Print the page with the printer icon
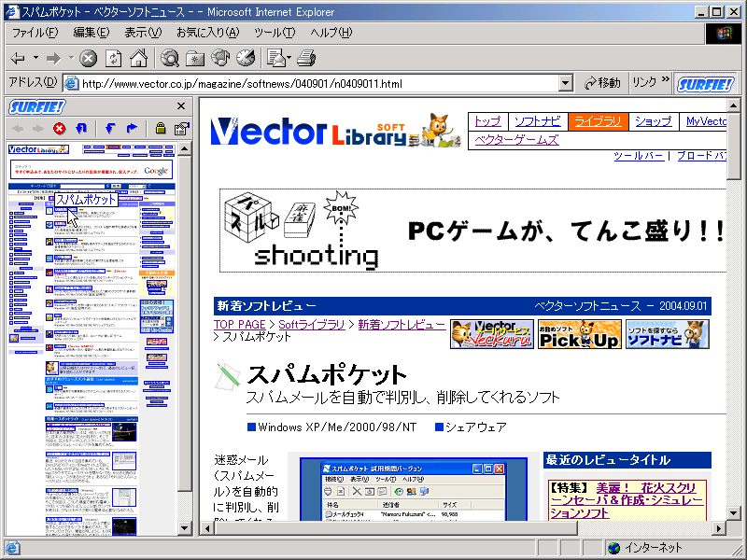Image resolution: width=747 pixels, height=560 pixels. pyautogui.click(x=306, y=59)
